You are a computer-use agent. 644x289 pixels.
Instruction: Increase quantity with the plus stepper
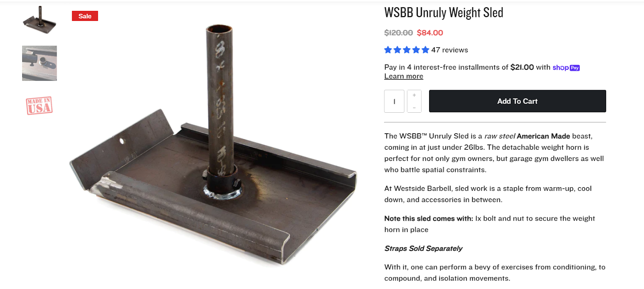point(414,95)
